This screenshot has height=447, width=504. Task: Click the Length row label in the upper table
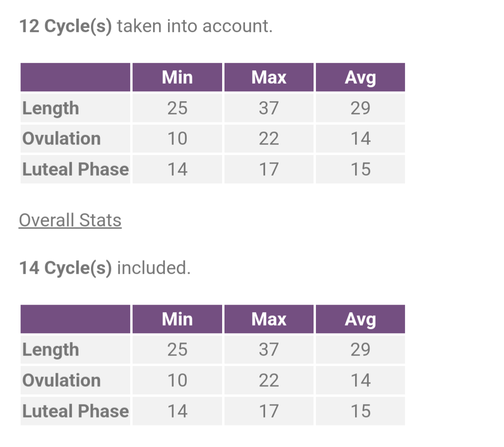click(x=51, y=108)
